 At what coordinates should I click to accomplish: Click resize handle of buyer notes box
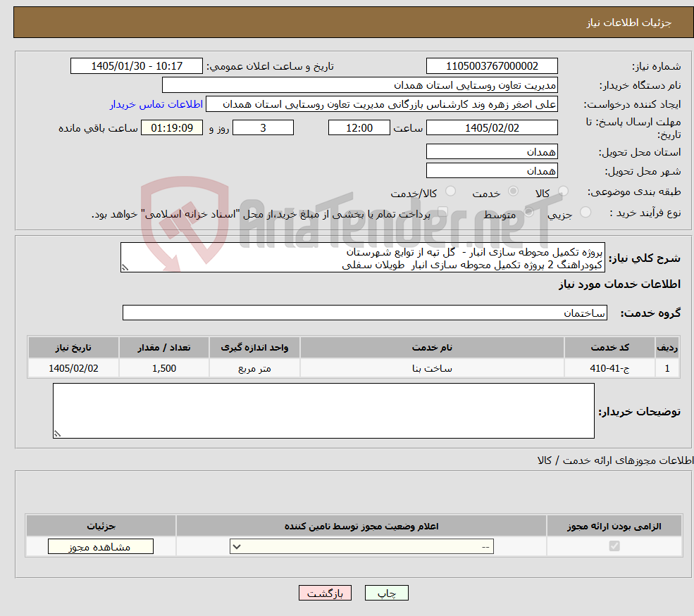click(57, 434)
